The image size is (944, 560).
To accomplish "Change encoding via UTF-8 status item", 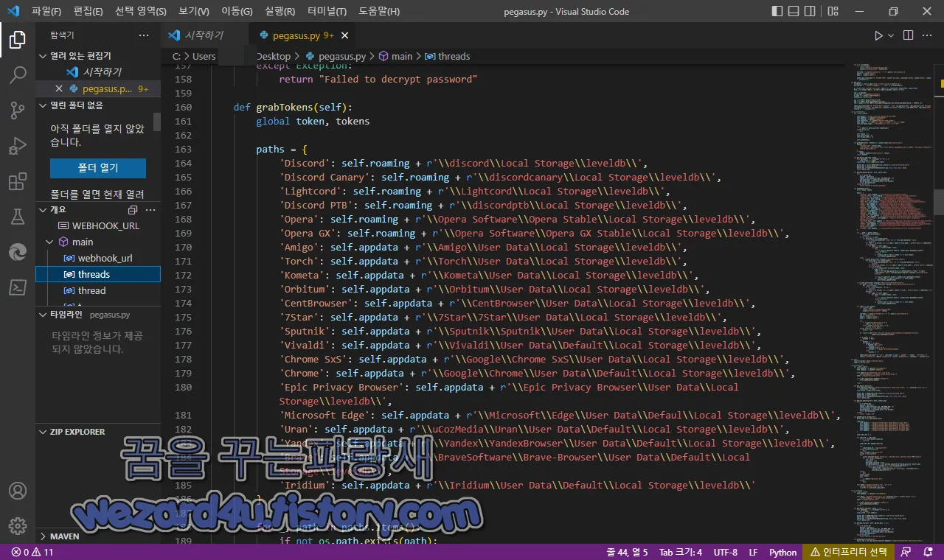I will click(x=725, y=552).
